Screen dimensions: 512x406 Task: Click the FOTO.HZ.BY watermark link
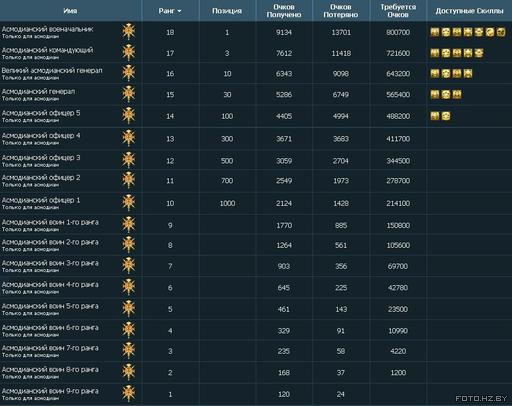pos(481,398)
